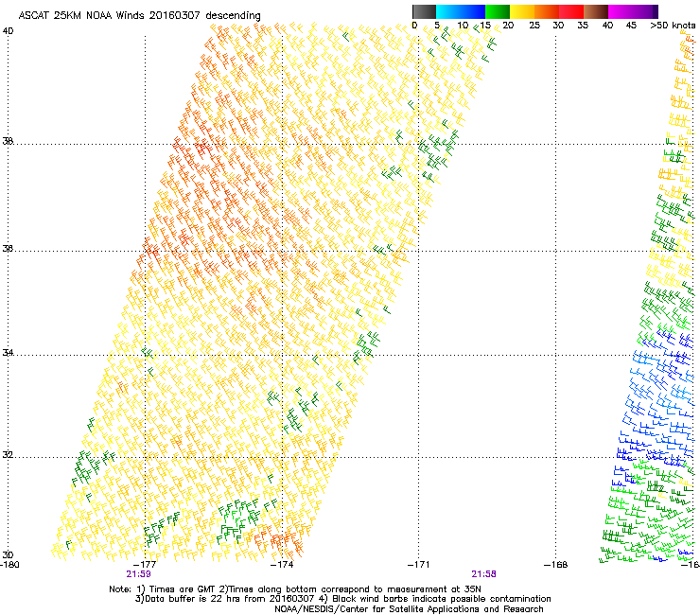Select the red 30–35 knots legend segment
This screenshot has height=615, width=700.
point(571,11)
